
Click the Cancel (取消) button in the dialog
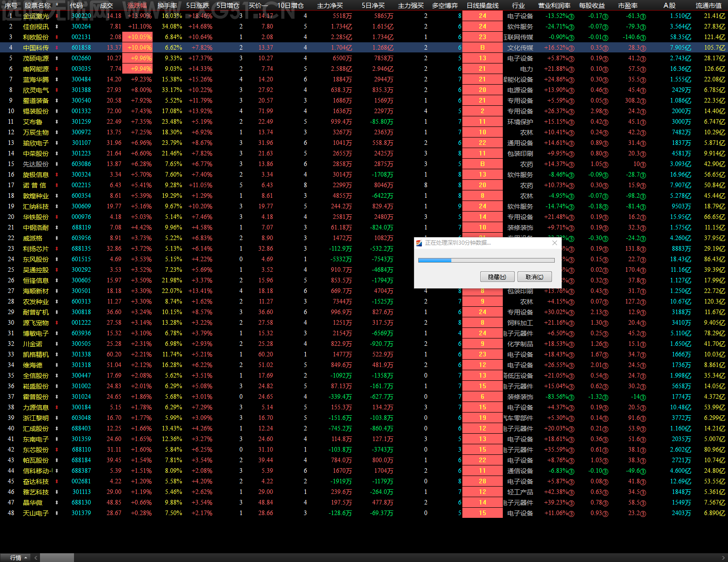(x=534, y=277)
